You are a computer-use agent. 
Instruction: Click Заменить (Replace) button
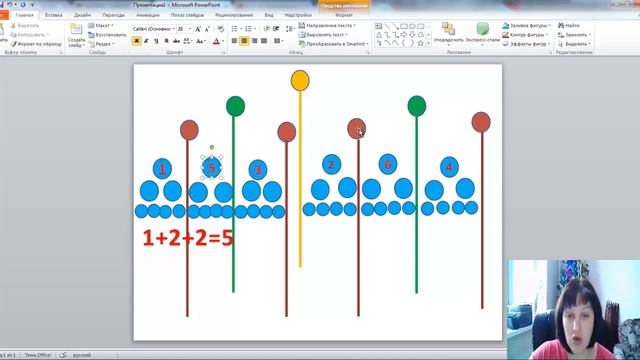[574, 35]
